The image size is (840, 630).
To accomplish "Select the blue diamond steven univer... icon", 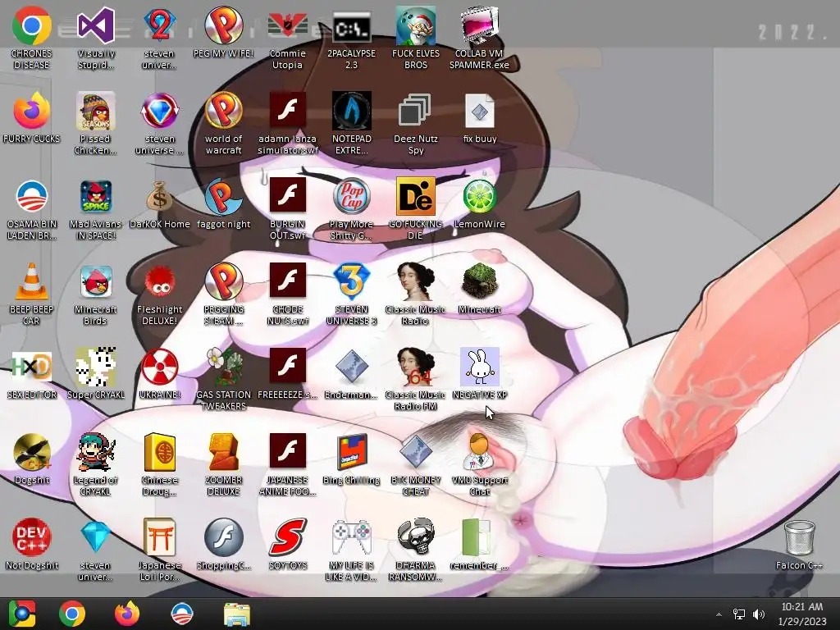I will coord(96,536).
